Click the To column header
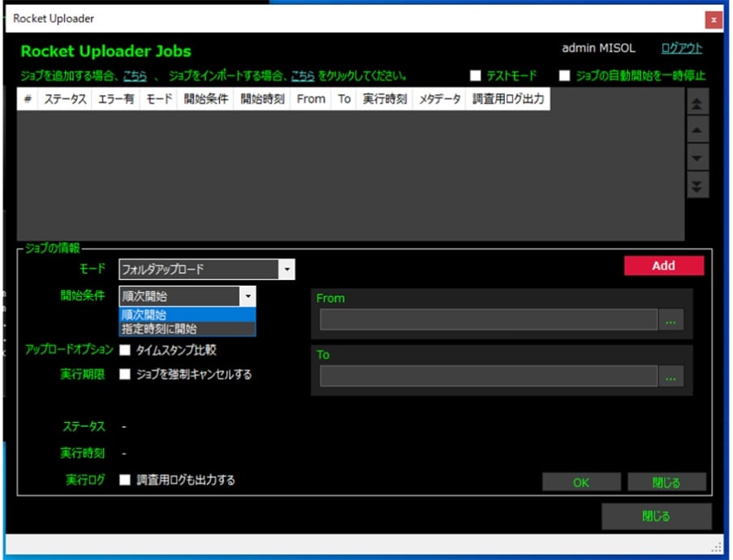Image resolution: width=733 pixels, height=560 pixels. 344,99
